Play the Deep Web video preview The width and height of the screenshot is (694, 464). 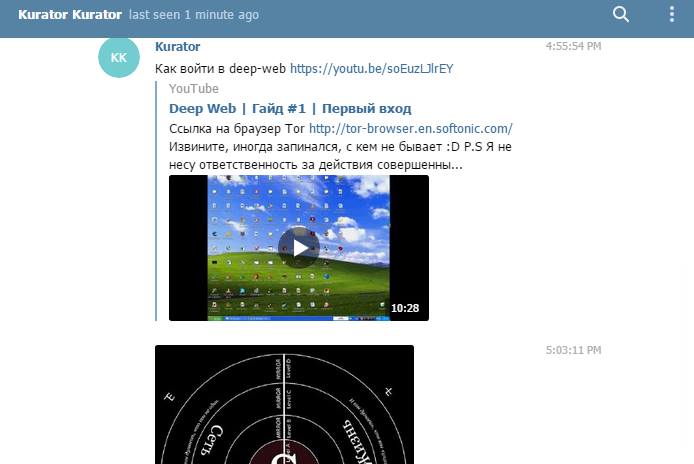[298, 247]
